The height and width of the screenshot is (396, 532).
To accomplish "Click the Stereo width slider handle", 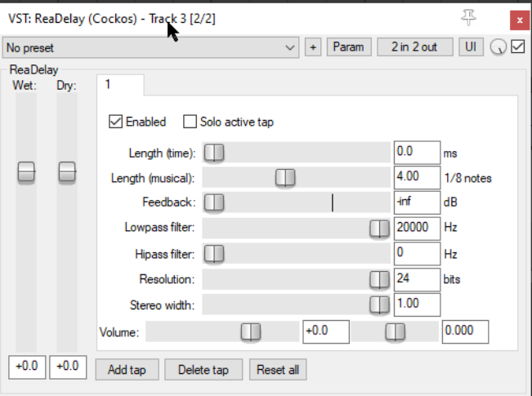I will pyautogui.click(x=379, y=305).
